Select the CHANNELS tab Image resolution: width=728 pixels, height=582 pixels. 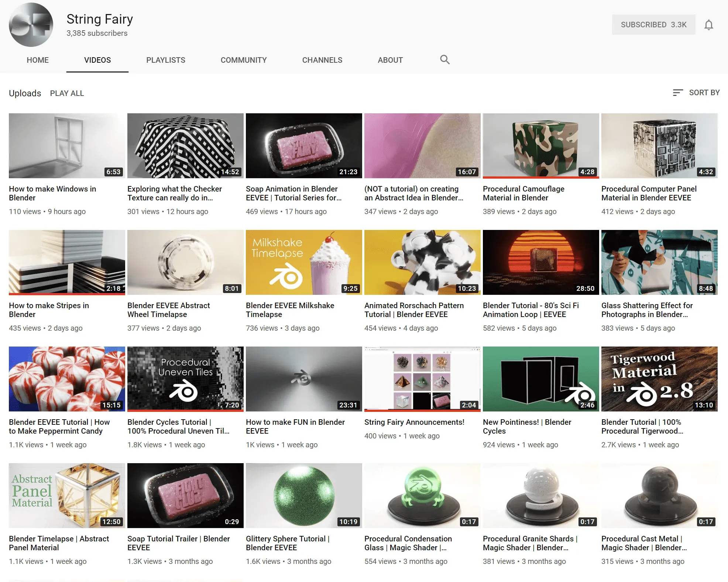[x=322, y=60]
